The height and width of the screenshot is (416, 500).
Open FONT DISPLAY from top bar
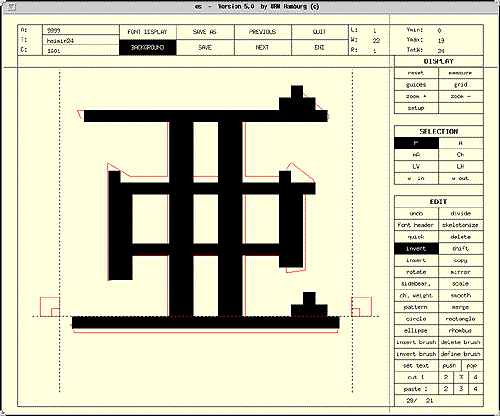(x=148, y=32)
